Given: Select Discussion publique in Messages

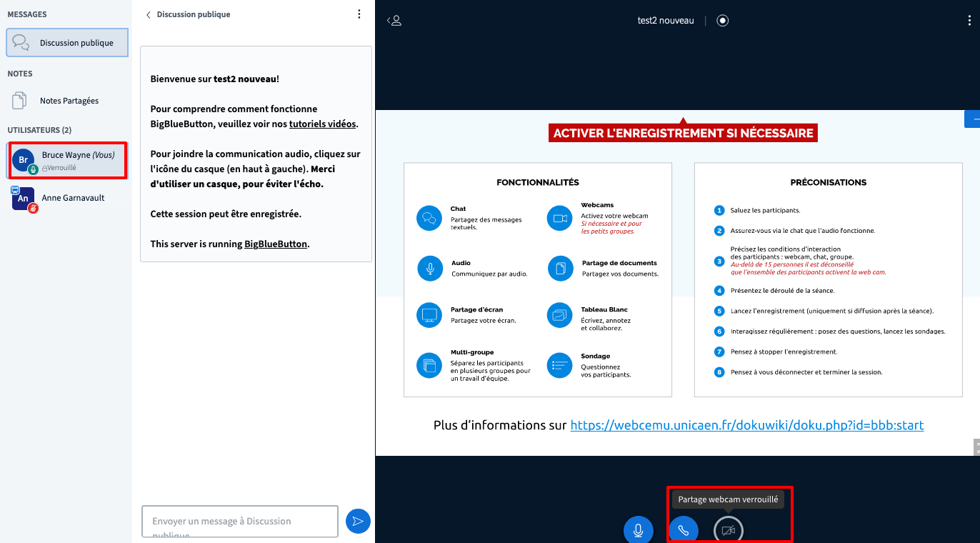Looking at the screenshot, I should 67,43.
